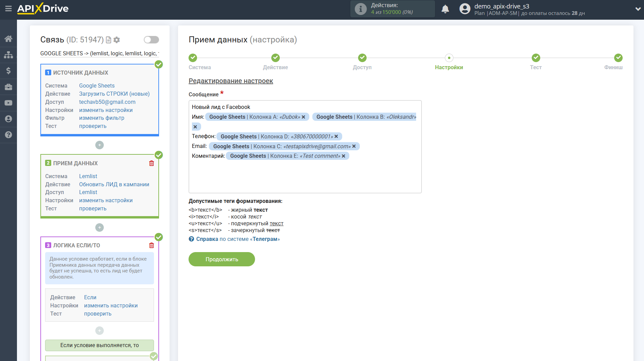Click the account avatar icon
Viewport: 644px width, 361px height.
click(x=465, y=9)
